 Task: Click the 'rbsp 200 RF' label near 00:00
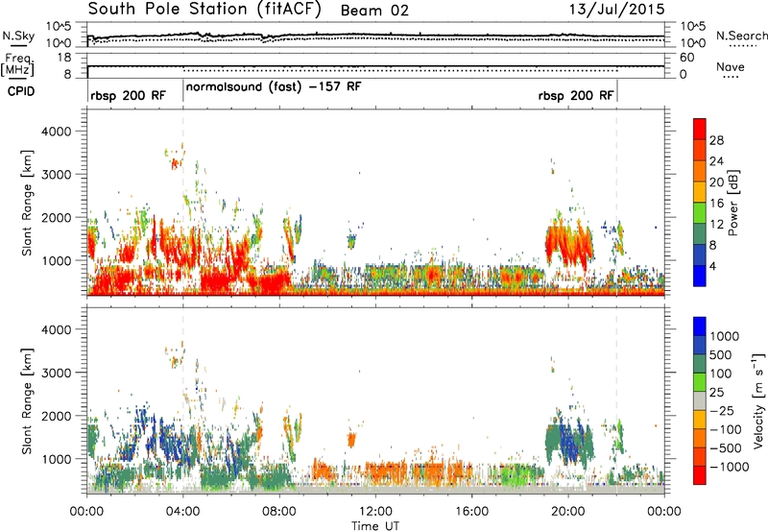pos(129,95)
